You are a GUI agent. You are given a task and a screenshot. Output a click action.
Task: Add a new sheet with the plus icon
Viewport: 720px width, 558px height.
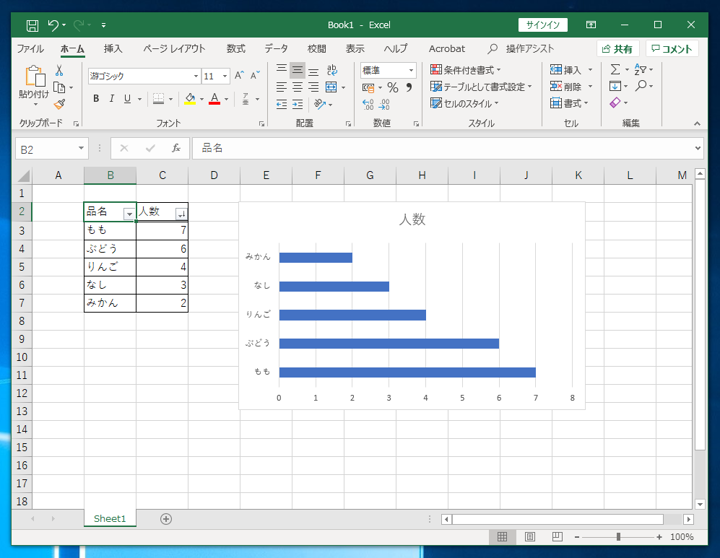pyautogui.click(x=166, y=519)
